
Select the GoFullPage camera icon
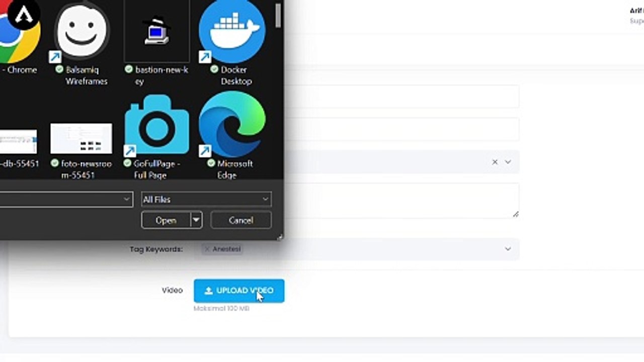click(157, 123)
